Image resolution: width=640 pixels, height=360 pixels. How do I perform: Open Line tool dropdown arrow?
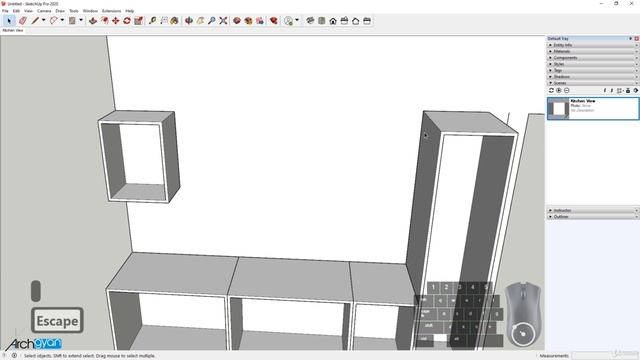coord(43,20)
